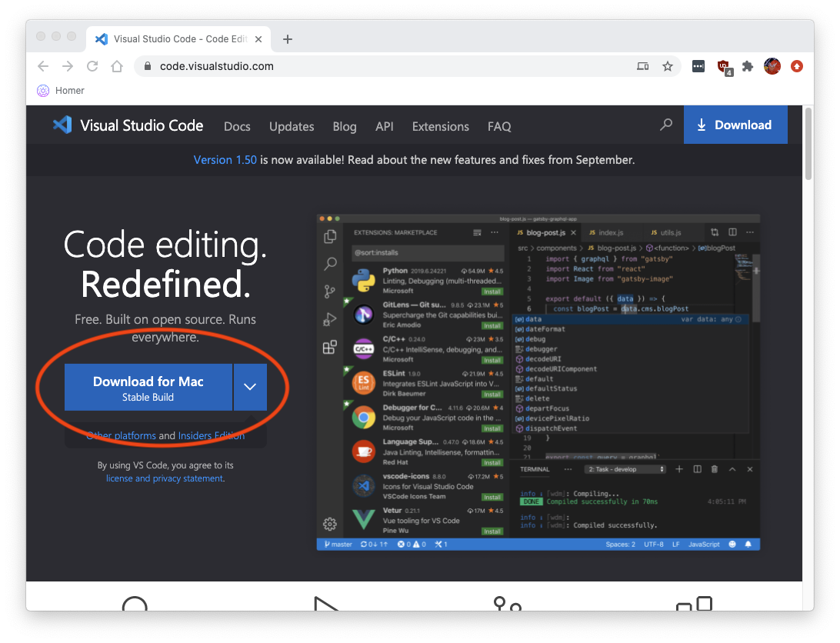Open the terminal task dropdown showing 2: Task - develop
Screen dimensions: 840x643
point(625,469)
